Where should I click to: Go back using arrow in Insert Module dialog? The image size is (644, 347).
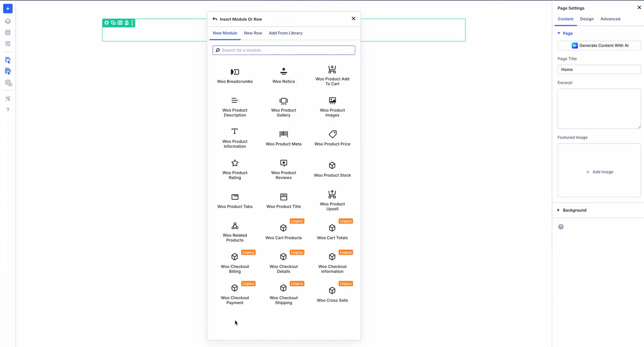click(x=215, y=19)
